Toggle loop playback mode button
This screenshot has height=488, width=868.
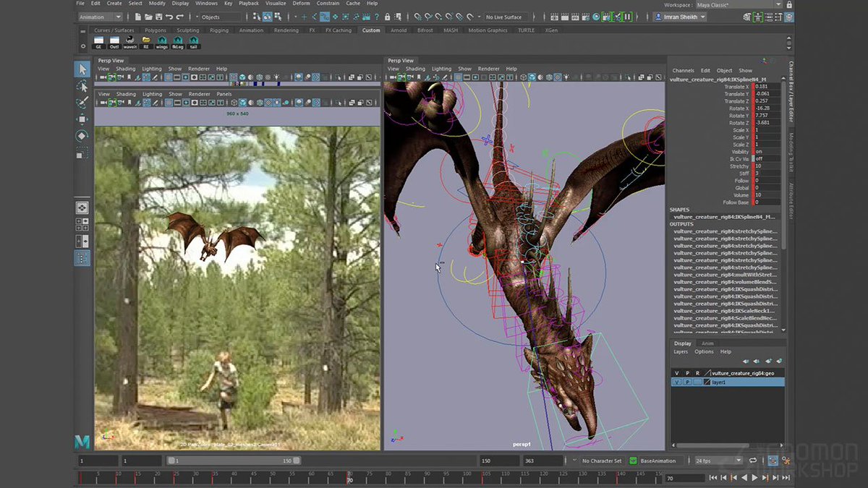pyautogui.click(x=753, y=461)
